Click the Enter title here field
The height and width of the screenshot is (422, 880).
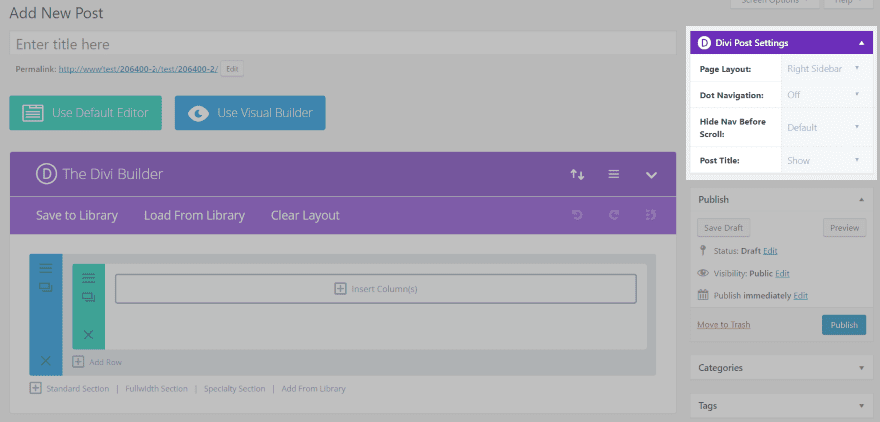click(x=342, y=44)
